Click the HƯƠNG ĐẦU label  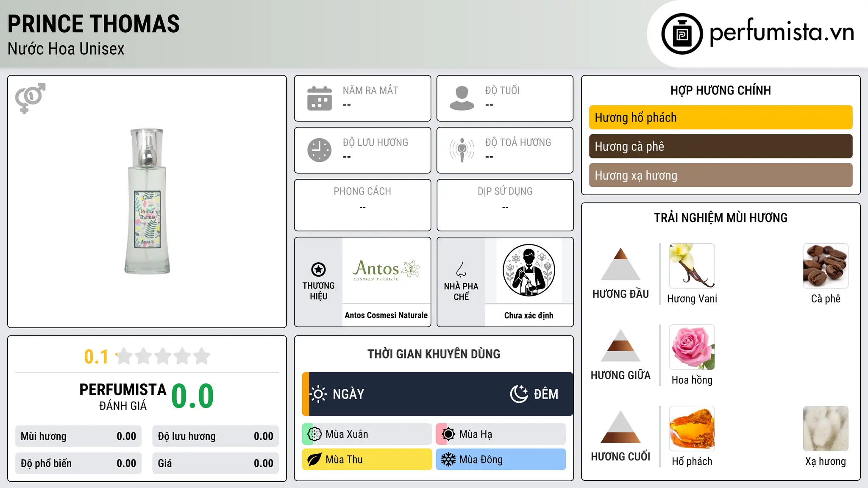[620, 294]
